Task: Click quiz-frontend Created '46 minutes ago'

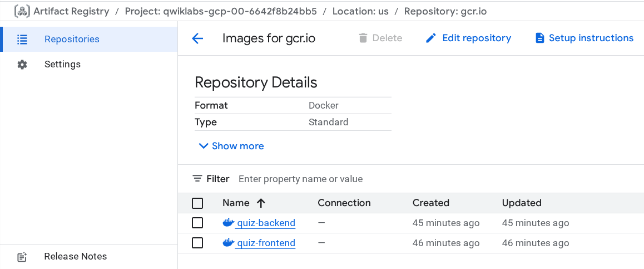Action: pyautogui.click(x=446, y=243)
